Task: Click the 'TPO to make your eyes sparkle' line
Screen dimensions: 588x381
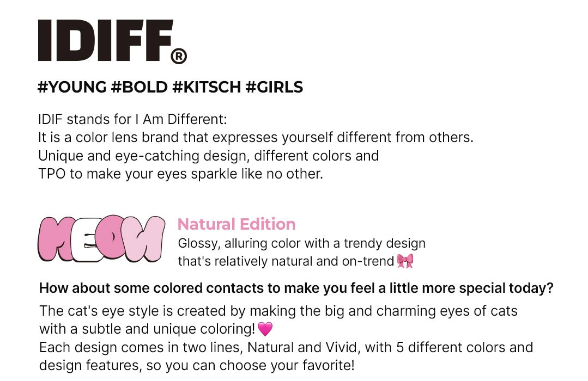Action: click(x=180, y=174)
